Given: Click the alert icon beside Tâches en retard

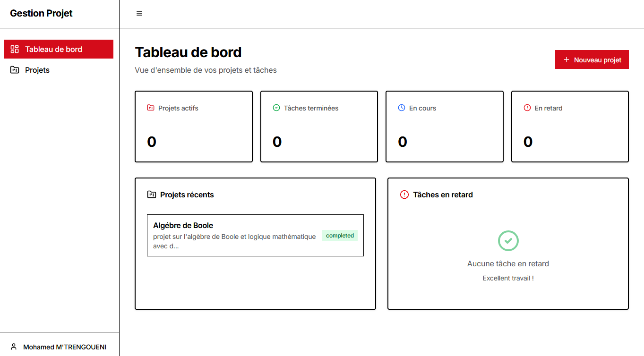Looking at the screenshot, I should [403, 195].
